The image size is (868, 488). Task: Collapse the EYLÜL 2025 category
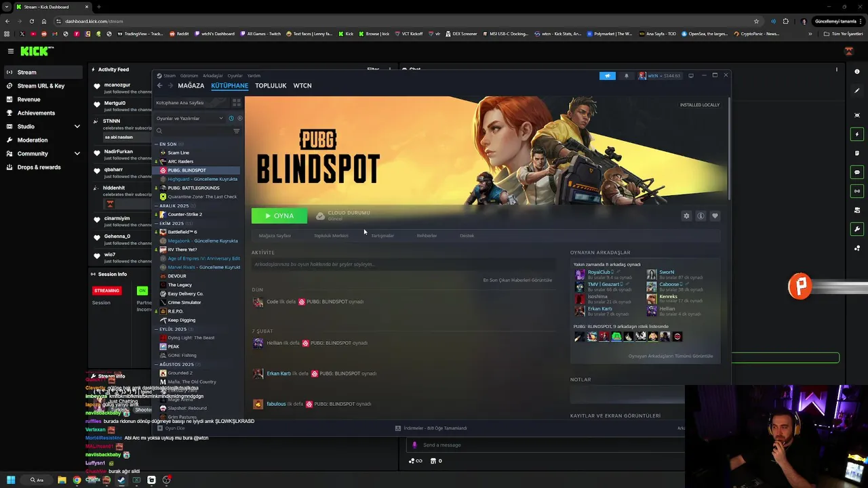pyautogui.click(x=156, y=329)
